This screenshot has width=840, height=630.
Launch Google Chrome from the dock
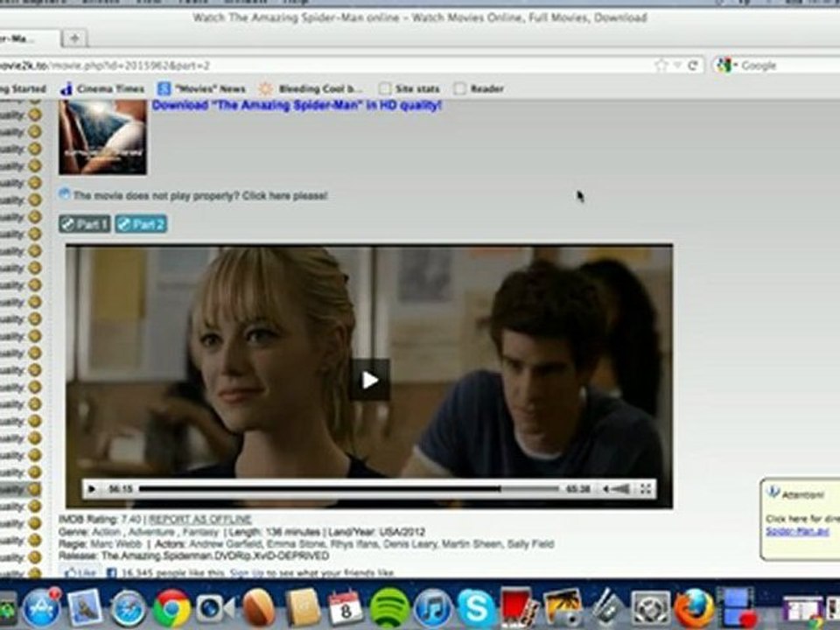[x=171, y=609]
